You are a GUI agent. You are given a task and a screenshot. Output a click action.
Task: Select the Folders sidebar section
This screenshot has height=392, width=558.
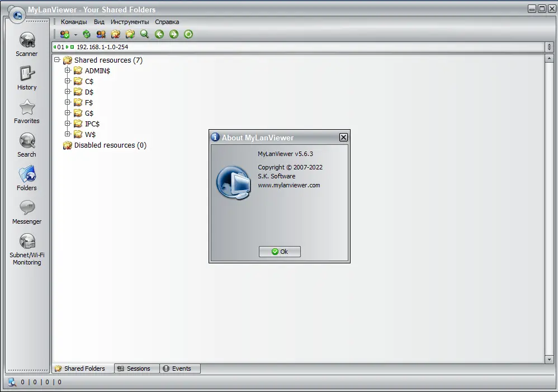[27, 178]
